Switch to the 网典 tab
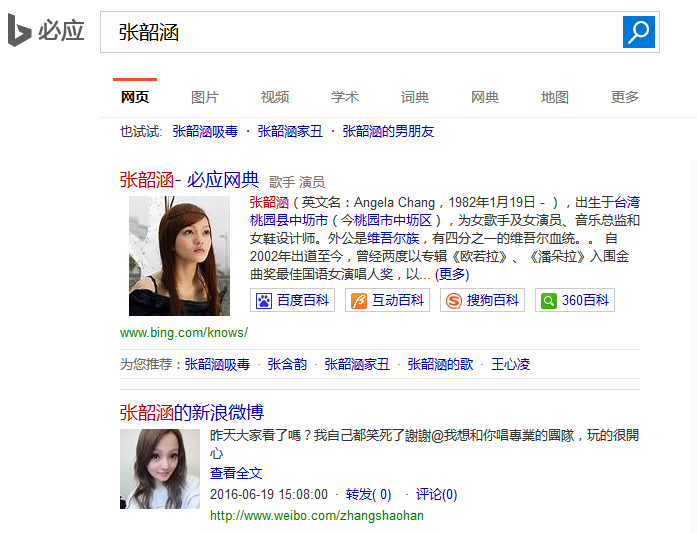 coord(485,97)
